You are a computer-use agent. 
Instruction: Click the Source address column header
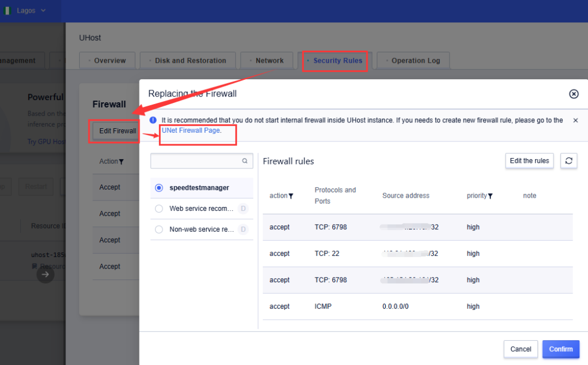click(x=406, y=195)
